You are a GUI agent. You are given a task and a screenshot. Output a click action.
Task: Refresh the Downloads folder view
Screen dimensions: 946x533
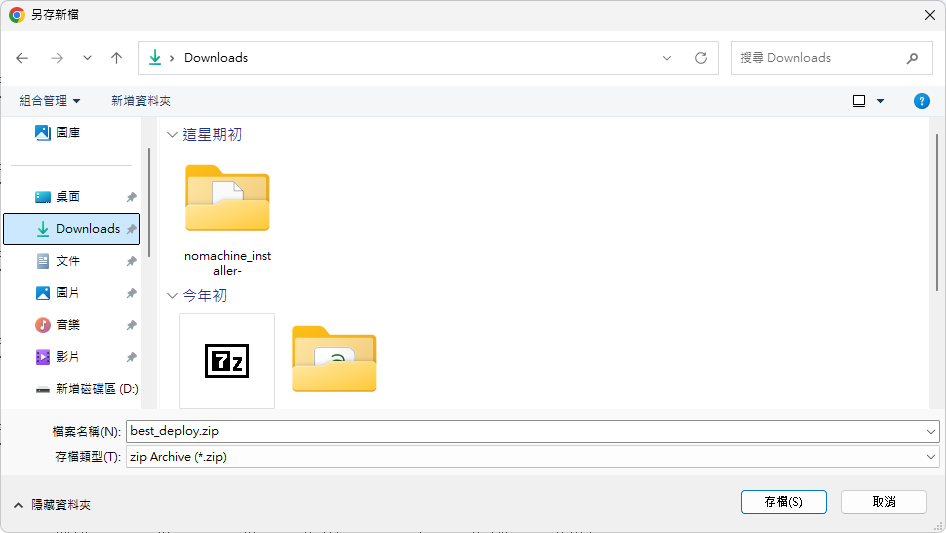click(700, 58)
